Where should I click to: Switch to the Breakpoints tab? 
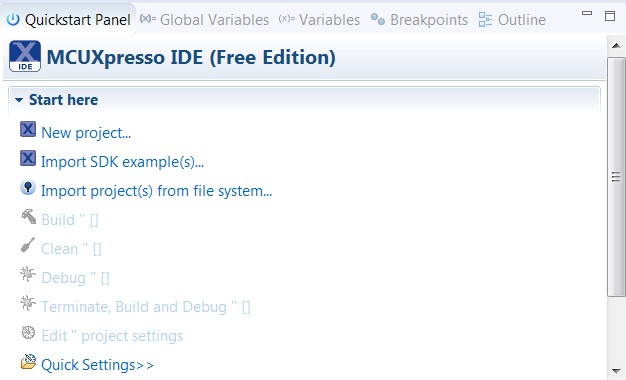(419, 20)
